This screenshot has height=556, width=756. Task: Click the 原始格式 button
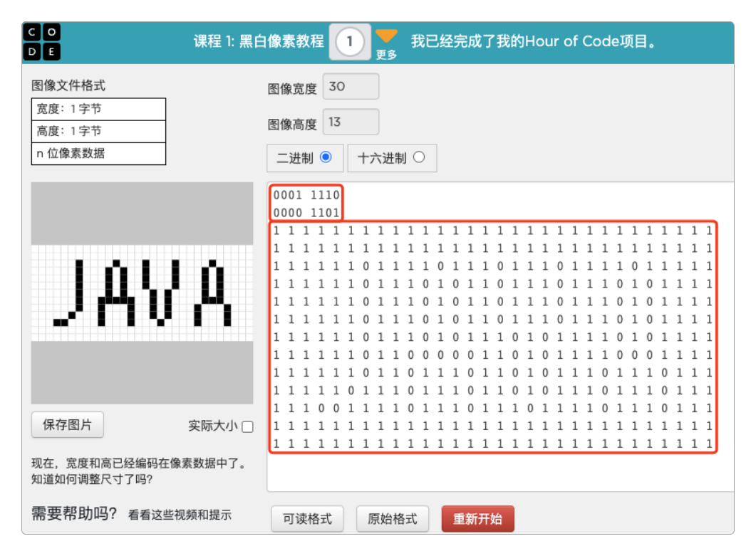pos(393,519)
